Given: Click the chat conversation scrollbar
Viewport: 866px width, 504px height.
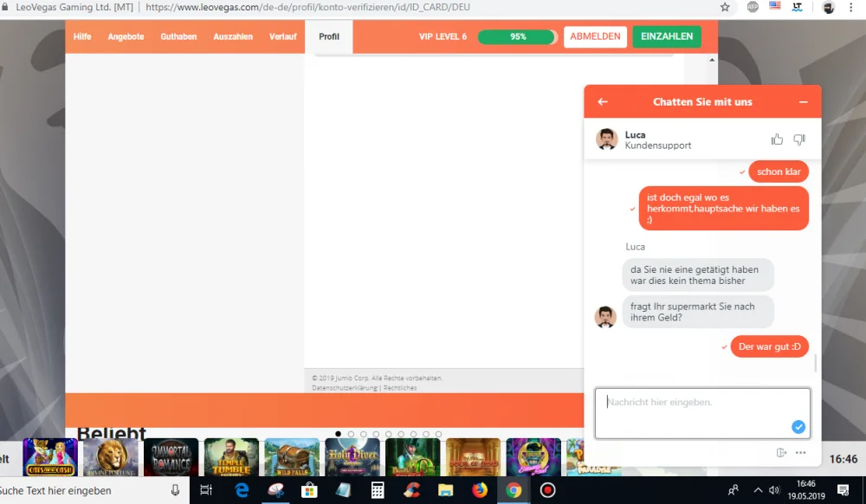Looking at the screenshot, I should 815,363.
